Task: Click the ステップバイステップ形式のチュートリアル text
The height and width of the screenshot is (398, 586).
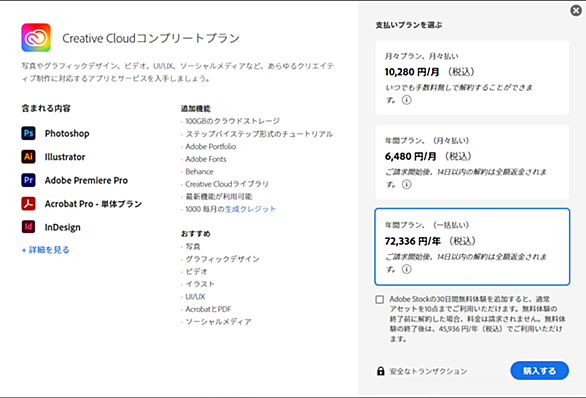Action: tap(259, 134)
